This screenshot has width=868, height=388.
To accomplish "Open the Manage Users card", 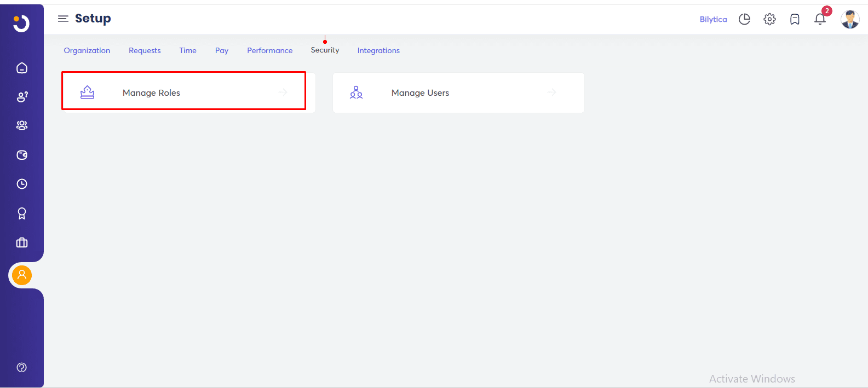I will 458,92.
